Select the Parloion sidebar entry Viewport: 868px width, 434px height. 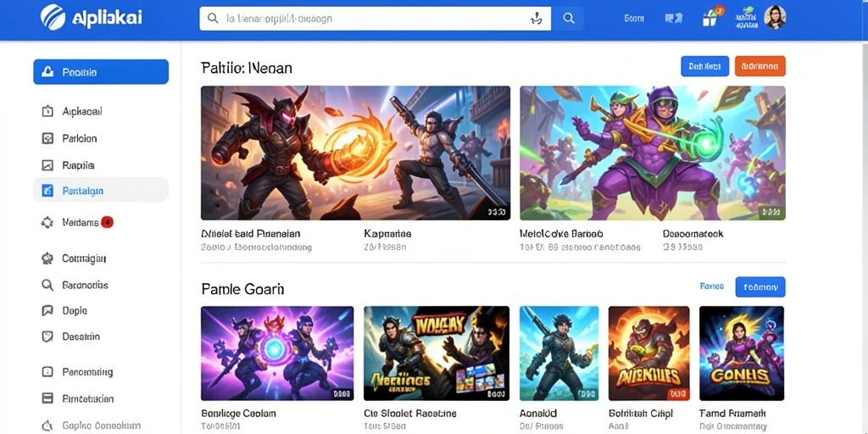coord(101,138)
